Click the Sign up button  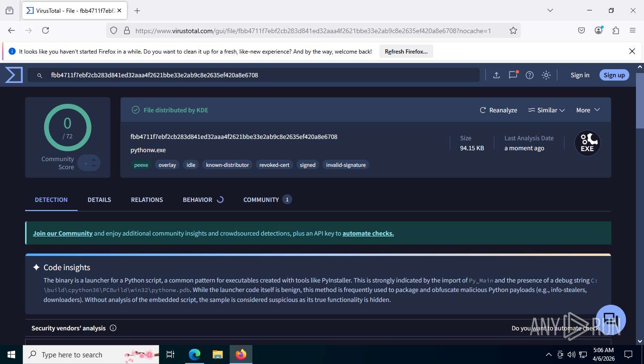coord(614,75)
